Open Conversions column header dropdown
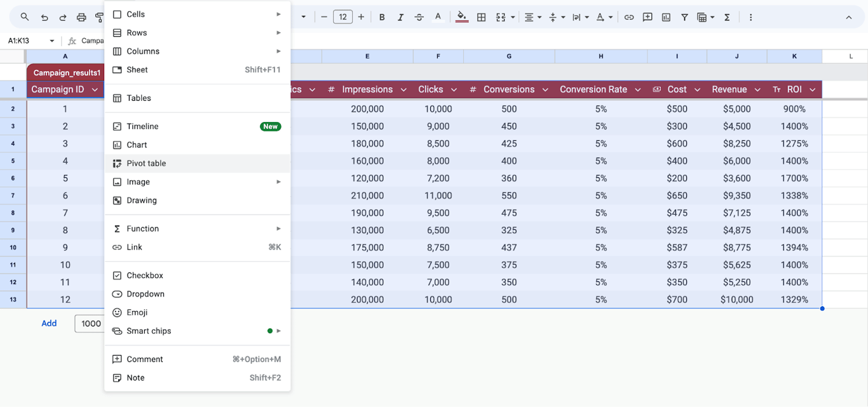 click(545, 90)
